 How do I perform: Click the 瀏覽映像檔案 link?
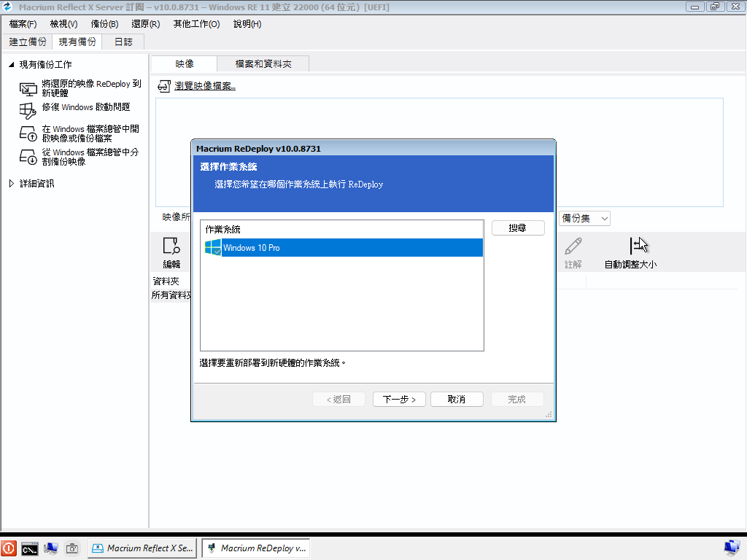click(205, 86)
